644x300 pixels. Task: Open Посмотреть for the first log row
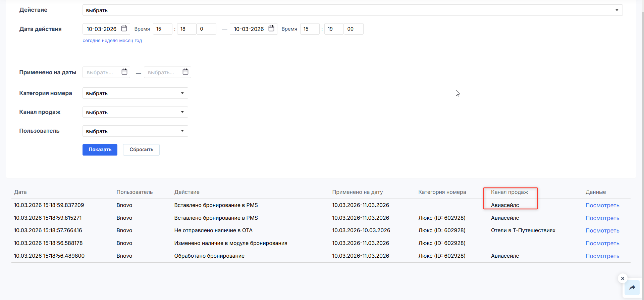602,205
